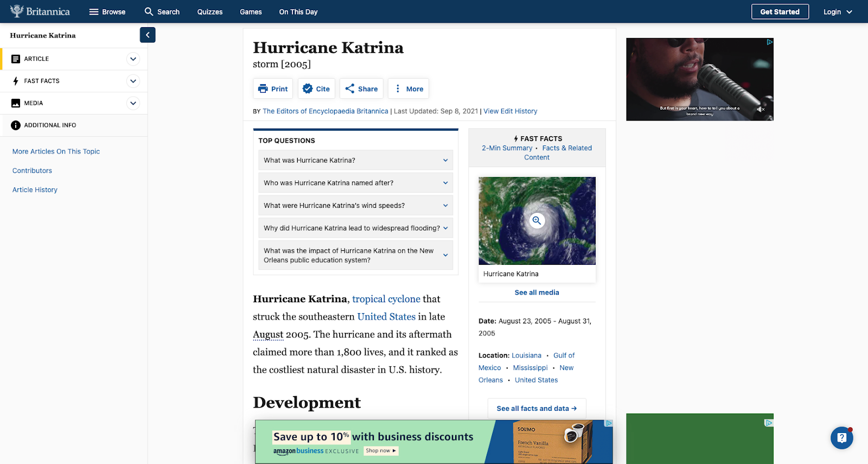Viewport: 868px width, 464px height.
Task: Open the Cite dialog
Action: [316, 89]
